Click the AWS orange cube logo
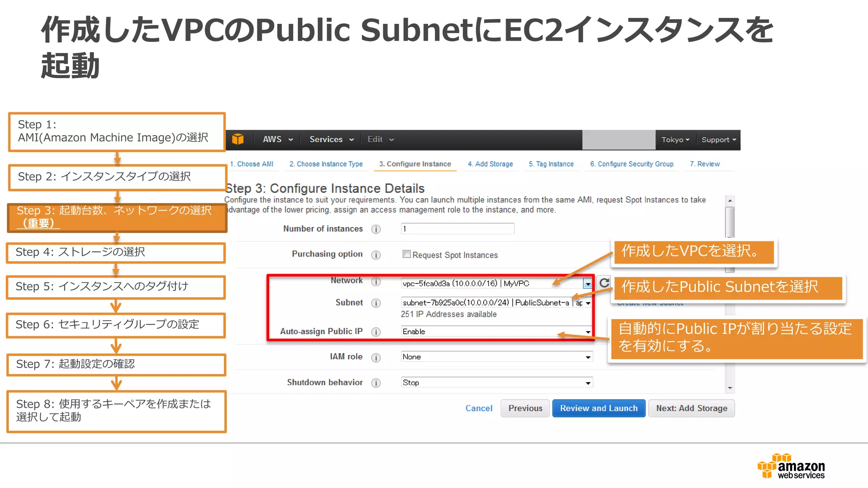 coord(238,139)
